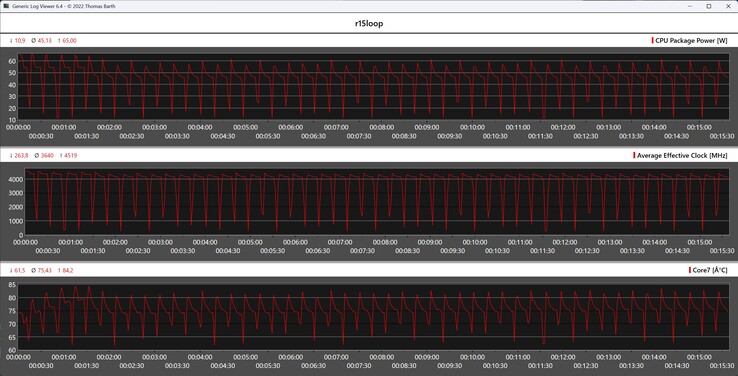The width and height of the screenshot is (738, 376).
Task: Click the maximum value 65,00 of CPU power
Action: 70,41
